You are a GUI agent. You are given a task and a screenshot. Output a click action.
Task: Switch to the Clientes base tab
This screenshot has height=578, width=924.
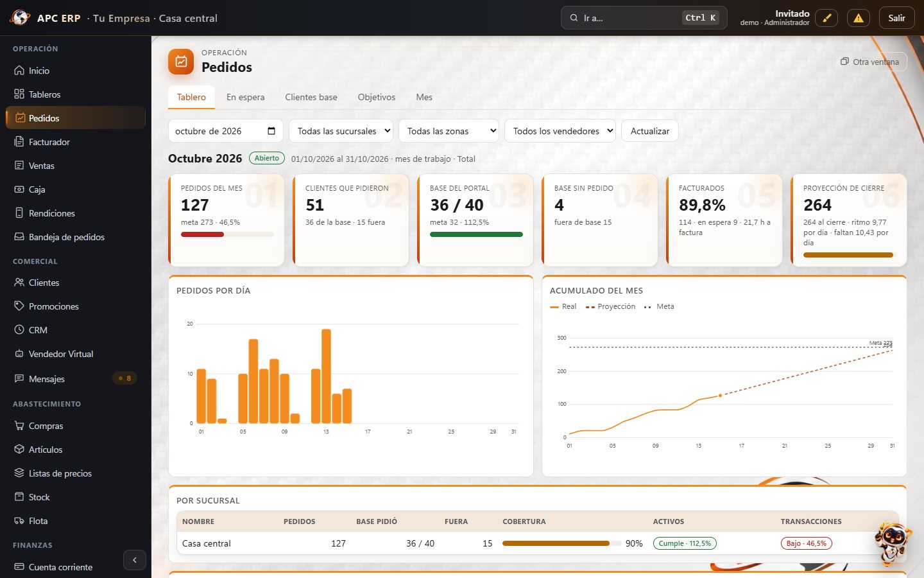[x=311, y=98]
